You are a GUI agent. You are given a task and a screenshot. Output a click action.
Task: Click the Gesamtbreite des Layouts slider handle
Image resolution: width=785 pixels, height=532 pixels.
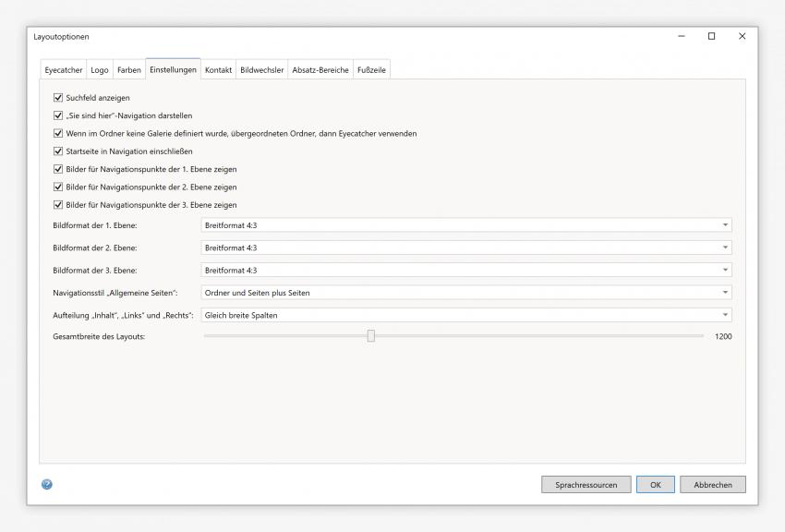[x=371, y=336]
